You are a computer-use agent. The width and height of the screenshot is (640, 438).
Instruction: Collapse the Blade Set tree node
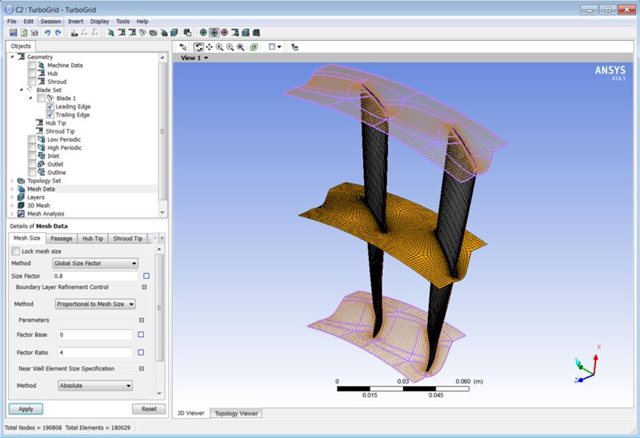coord(22,90)
